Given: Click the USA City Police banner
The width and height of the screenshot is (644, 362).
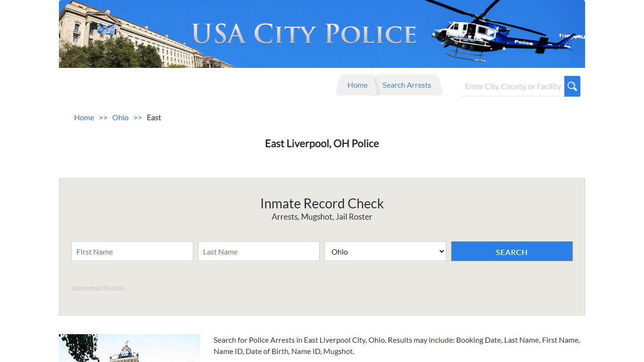Looking at the screenshot, I should pos(322,34).
